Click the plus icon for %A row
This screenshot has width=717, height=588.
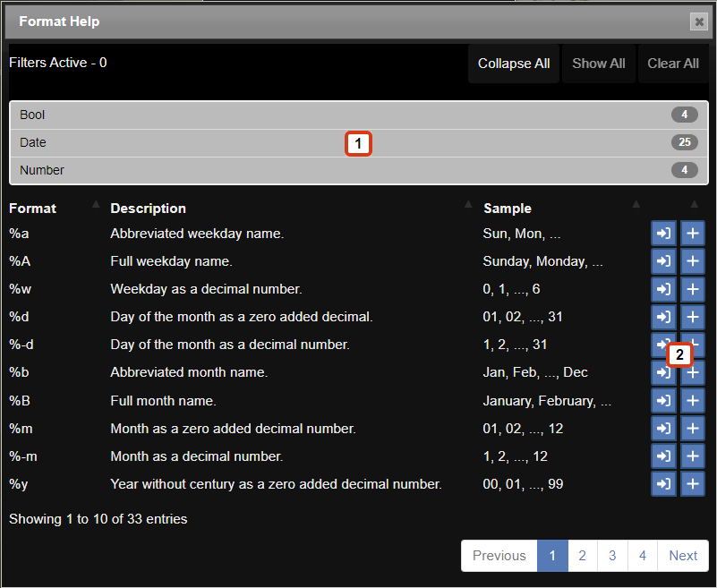click(x=692, y=261)
